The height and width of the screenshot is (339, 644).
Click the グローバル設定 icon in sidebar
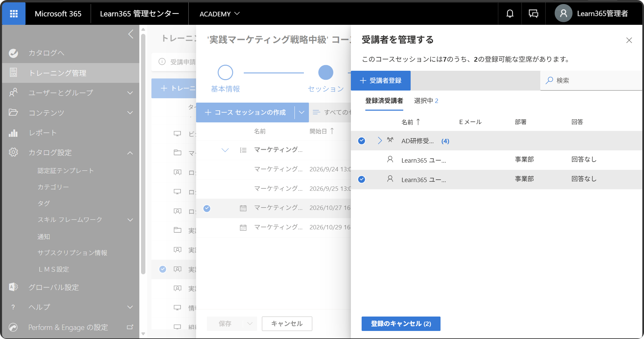click(13, 287)
